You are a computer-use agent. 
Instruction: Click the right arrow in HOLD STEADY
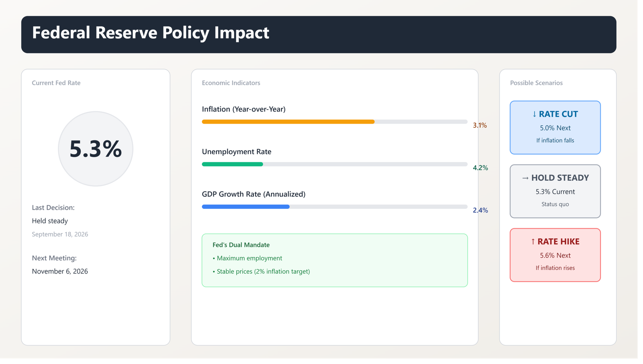click(x=525, y=178)
